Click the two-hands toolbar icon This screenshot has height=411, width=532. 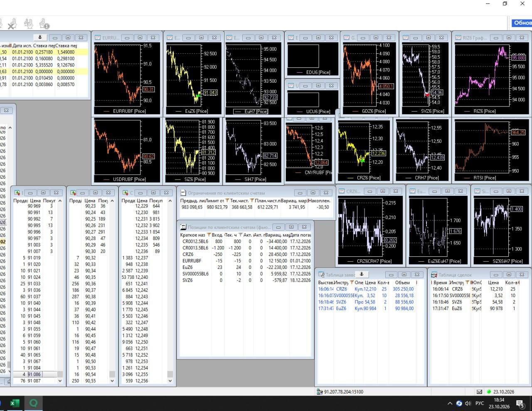[28, 24]
